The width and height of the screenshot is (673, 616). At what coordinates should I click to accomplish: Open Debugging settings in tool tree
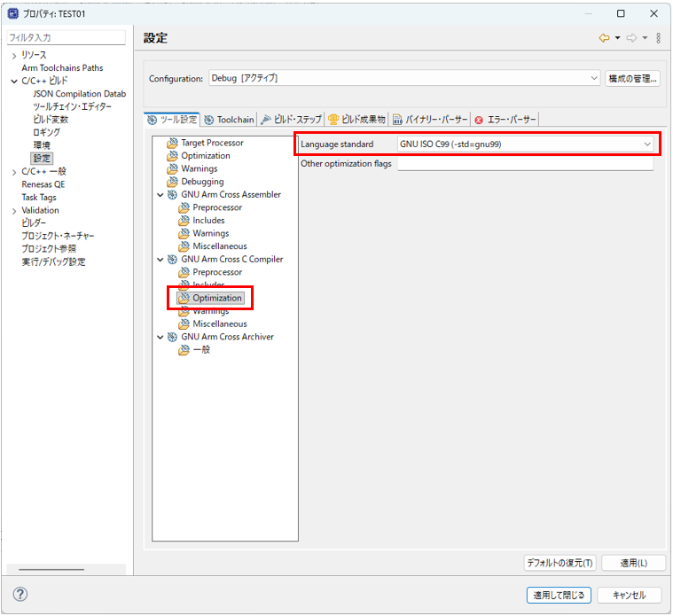click(202, 182)
